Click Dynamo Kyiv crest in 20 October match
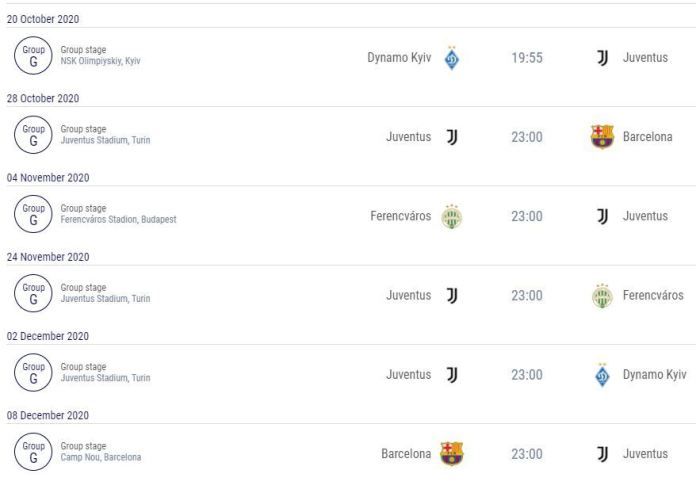 [452, 58]
